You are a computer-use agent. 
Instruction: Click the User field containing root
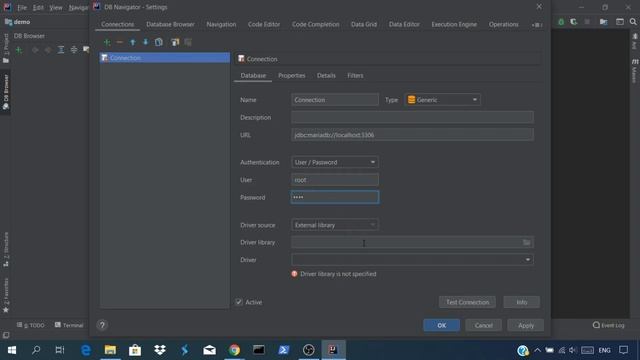tap(335, 180)
